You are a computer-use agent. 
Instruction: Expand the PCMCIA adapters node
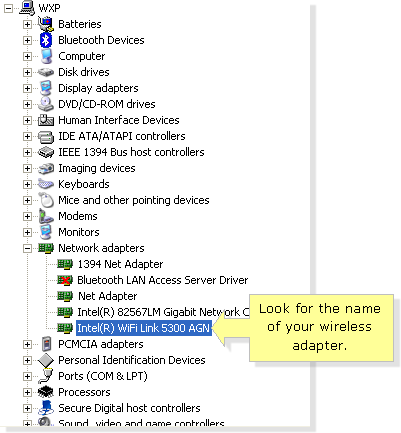point(27,344)
